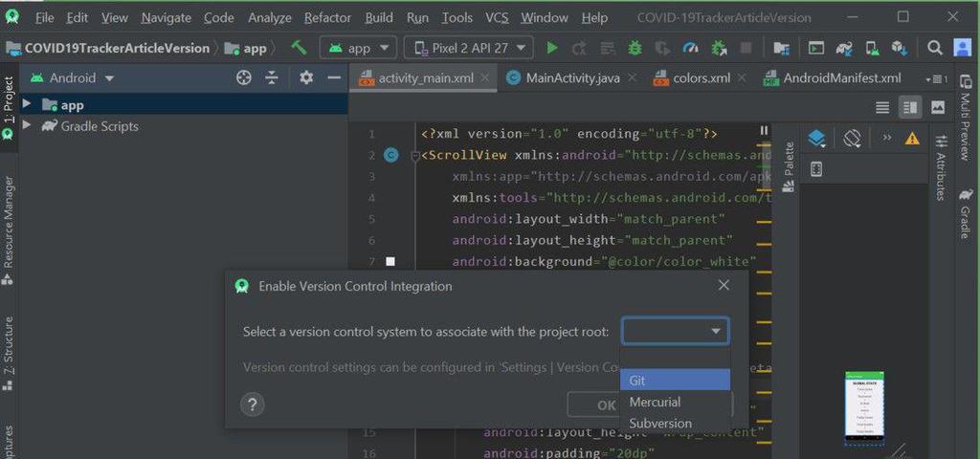The image size is (980, 459).
Task: Select Mercurial from the dropdown list
Action: coord(675,402)
